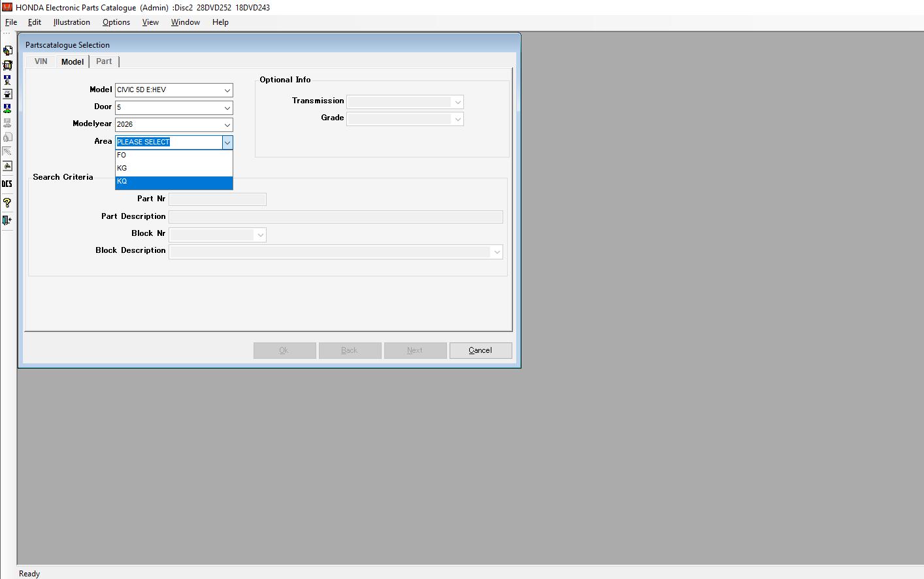Screen dimensions: 924x579
Task: Click the second toolbar icon with yellow cart
Action: pos(7,65)
